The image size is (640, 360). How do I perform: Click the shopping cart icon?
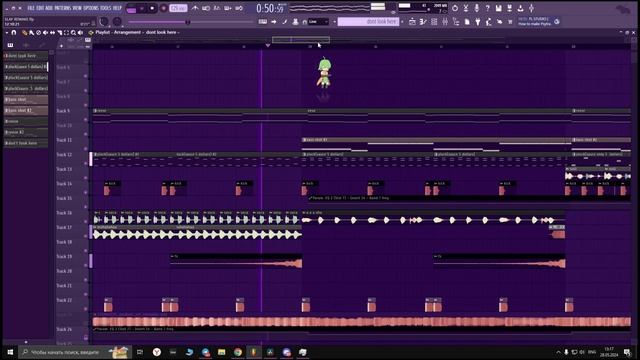tap(510, 22)
